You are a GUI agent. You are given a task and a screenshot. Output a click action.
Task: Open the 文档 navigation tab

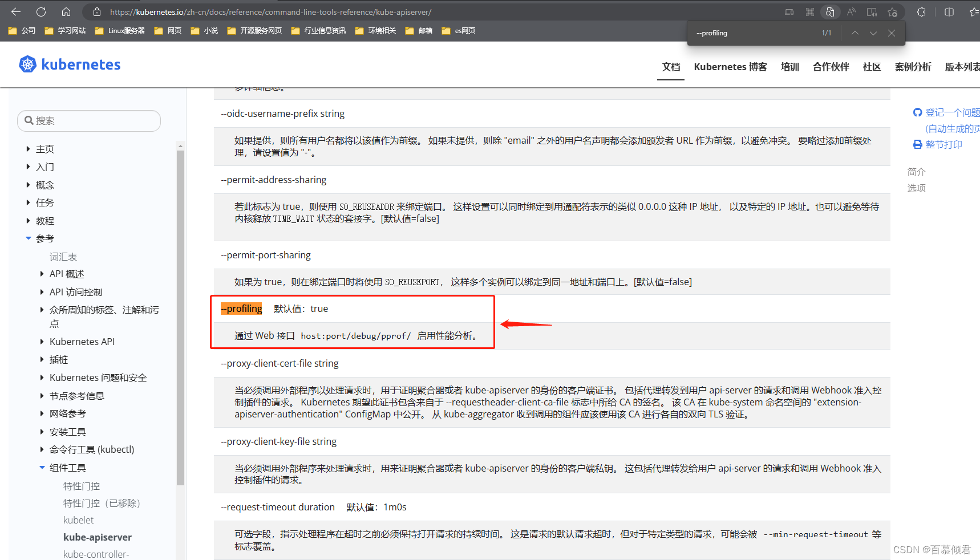671,67
